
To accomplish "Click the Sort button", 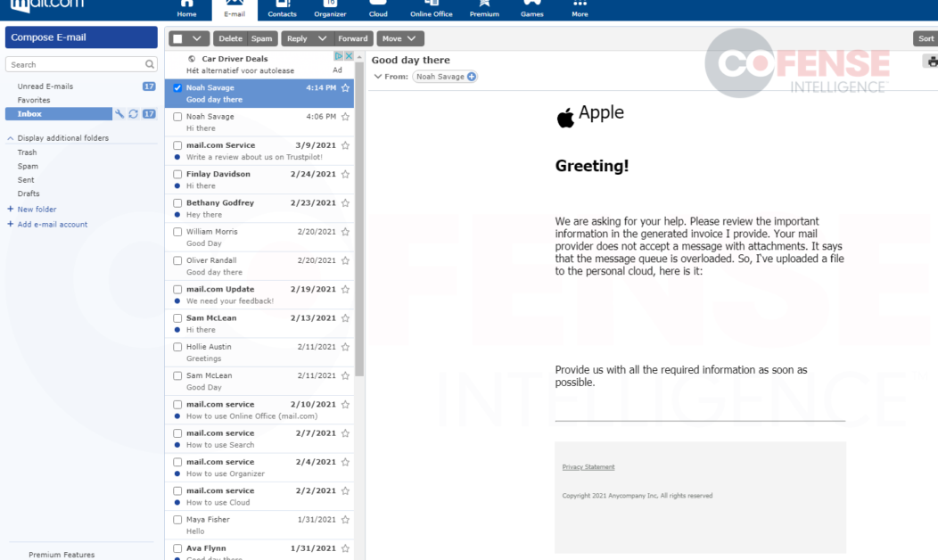I will click(926, 38).
